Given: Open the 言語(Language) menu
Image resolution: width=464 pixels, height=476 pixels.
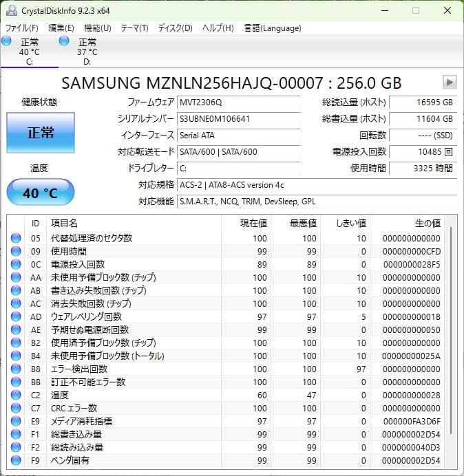Looking at the screenshot, I should (273, 28).
